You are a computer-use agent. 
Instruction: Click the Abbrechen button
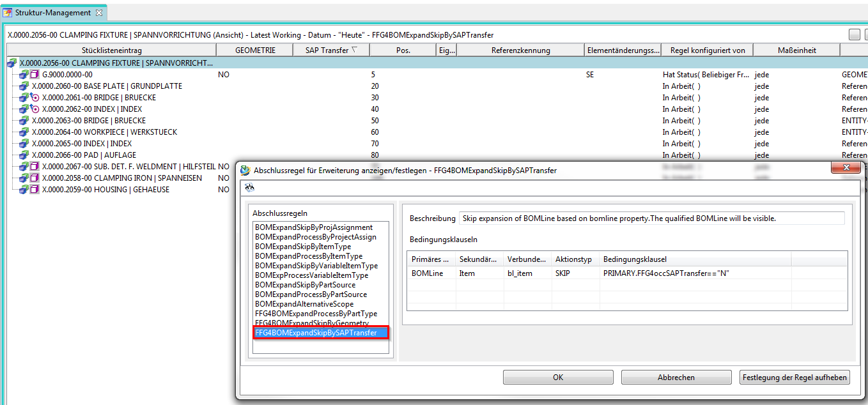tap(676, 378)
